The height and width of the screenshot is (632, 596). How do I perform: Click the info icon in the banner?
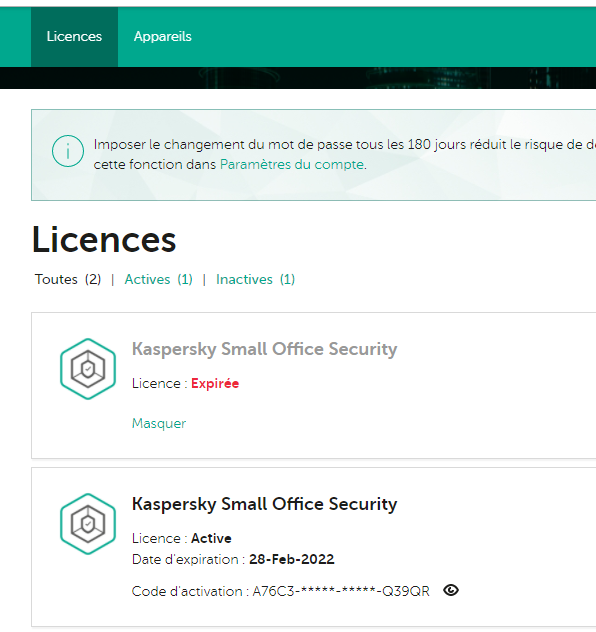68,151
